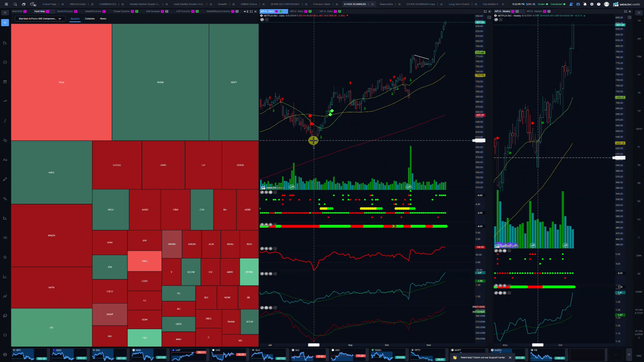
Task: Toggle side panel icon on weekly chart
Action: point(630,17)
